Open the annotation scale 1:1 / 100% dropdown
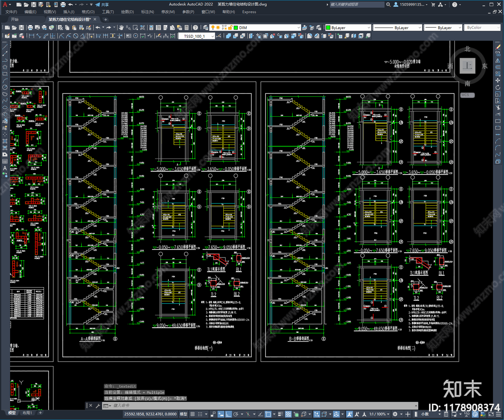504x420 pixels. click(x=379, y=414)
